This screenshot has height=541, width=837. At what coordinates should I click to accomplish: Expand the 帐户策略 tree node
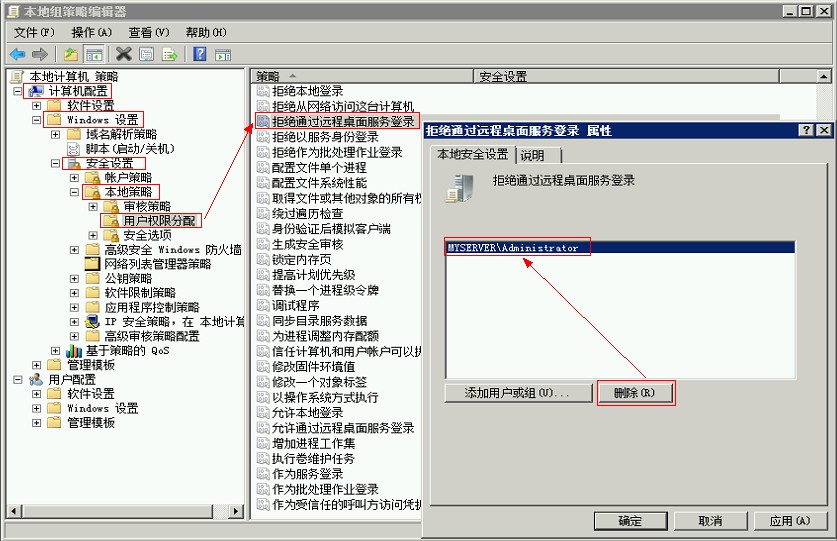coord(74,177)
